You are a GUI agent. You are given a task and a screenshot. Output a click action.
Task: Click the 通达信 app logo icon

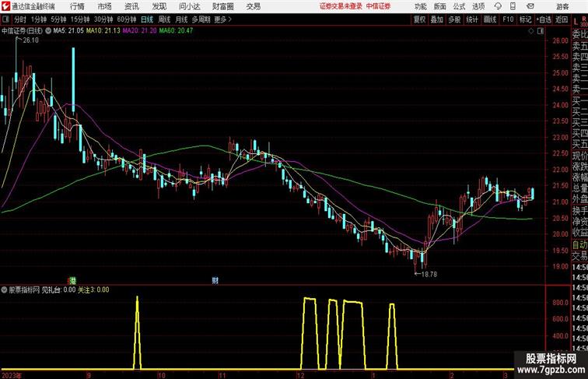(5, 6)
